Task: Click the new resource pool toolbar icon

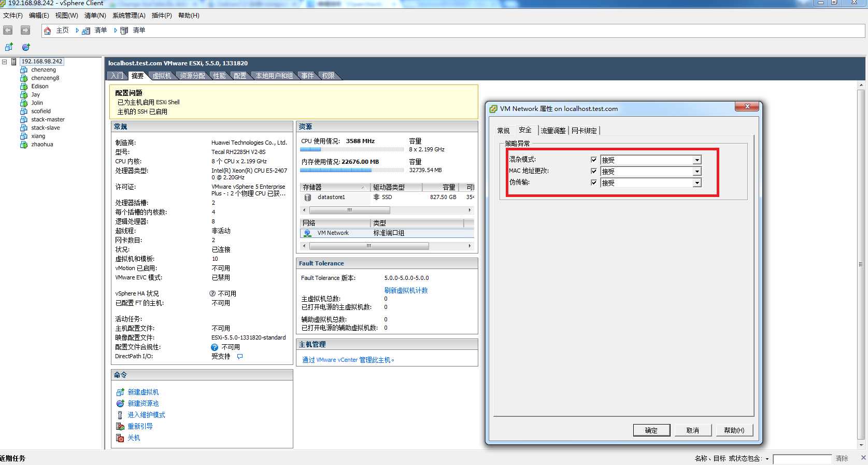Action: (26, 47)
